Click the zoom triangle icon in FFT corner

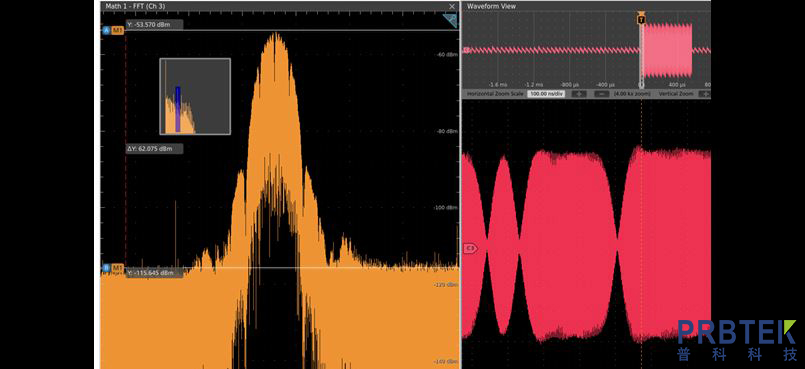point(450,20)
